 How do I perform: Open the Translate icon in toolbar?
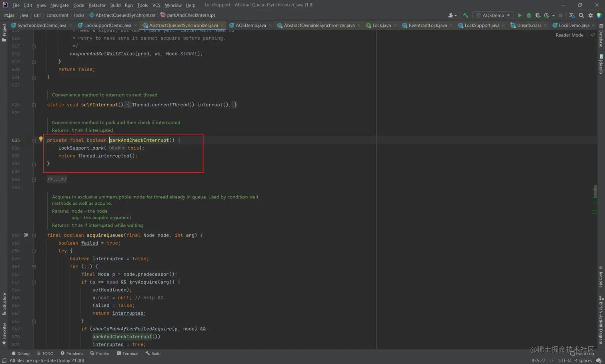(x=572, y=15)
